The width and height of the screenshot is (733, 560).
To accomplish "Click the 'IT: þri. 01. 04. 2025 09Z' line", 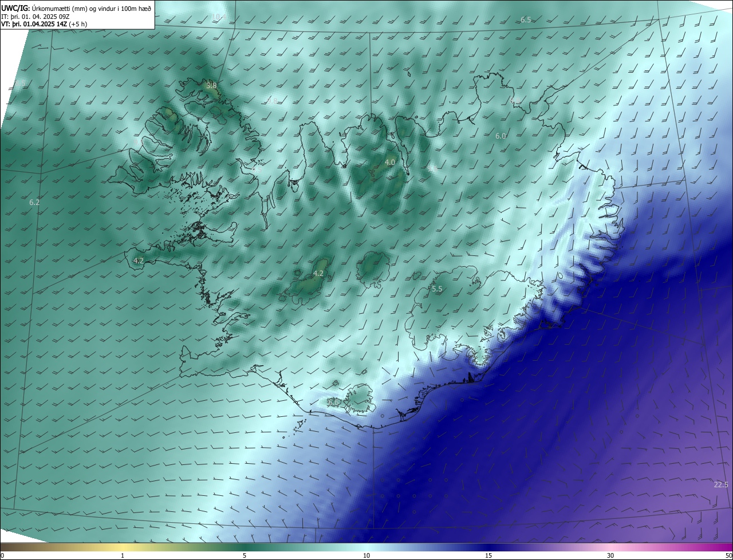I will (x=36, y=16).
